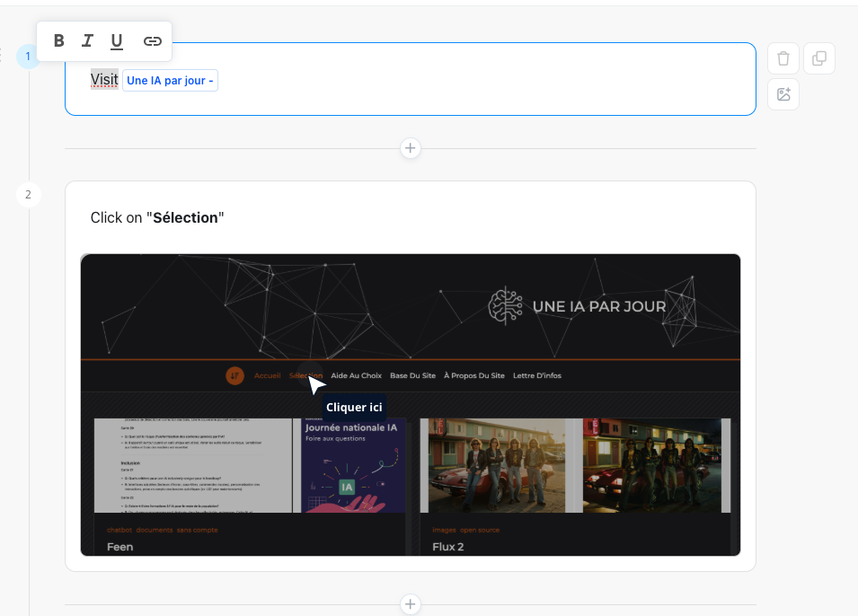The image size is (858, 616).
Task: Delete step 1 with the trash icon
Action: (x=783, y=58)
